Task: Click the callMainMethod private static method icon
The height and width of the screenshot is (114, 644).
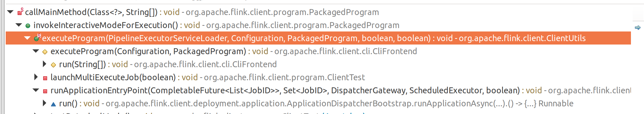Action: tap(20, 12)
